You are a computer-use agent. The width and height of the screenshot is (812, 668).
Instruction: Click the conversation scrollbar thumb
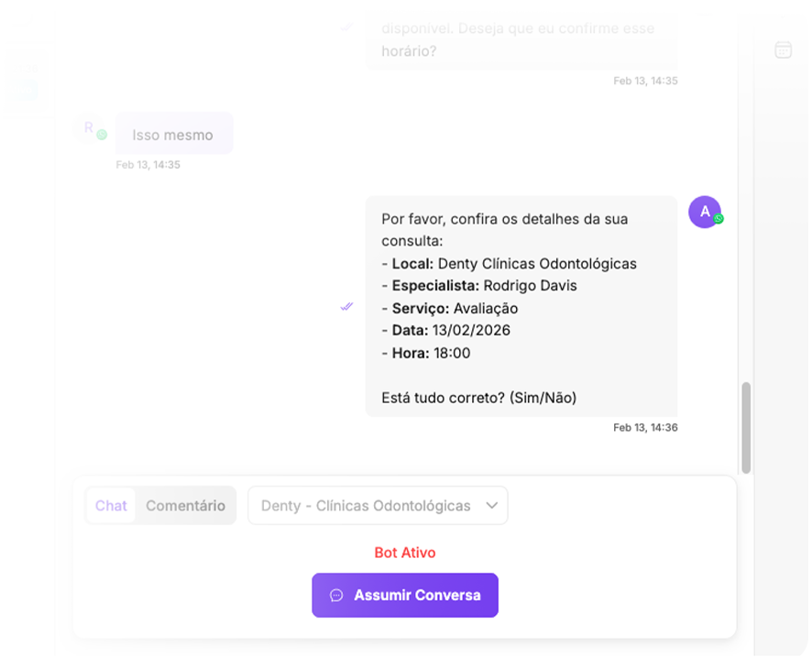click(x=746, y=428)
